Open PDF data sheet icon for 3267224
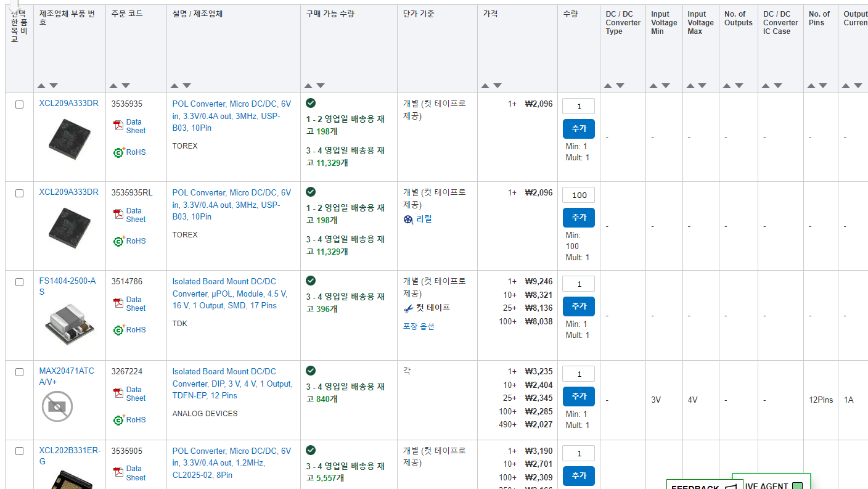Image resolution: width=868 pixels, height=489 pixels. pos(118,393)
